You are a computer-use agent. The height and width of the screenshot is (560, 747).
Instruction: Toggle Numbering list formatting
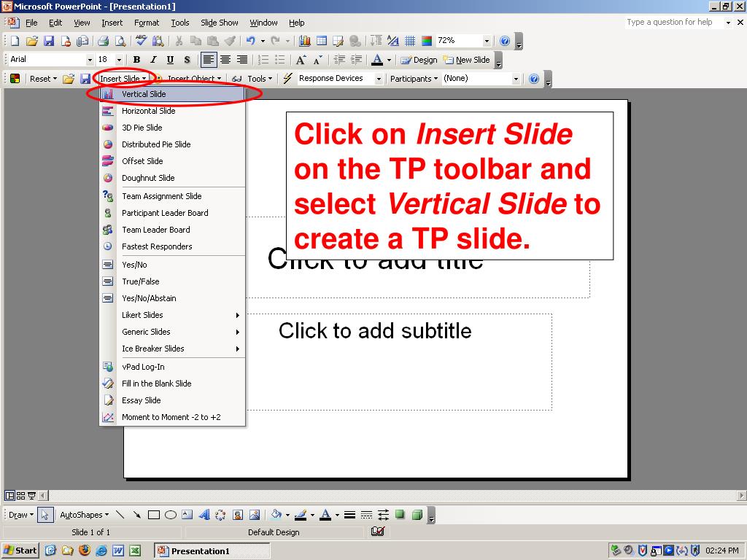coord(263,60)
